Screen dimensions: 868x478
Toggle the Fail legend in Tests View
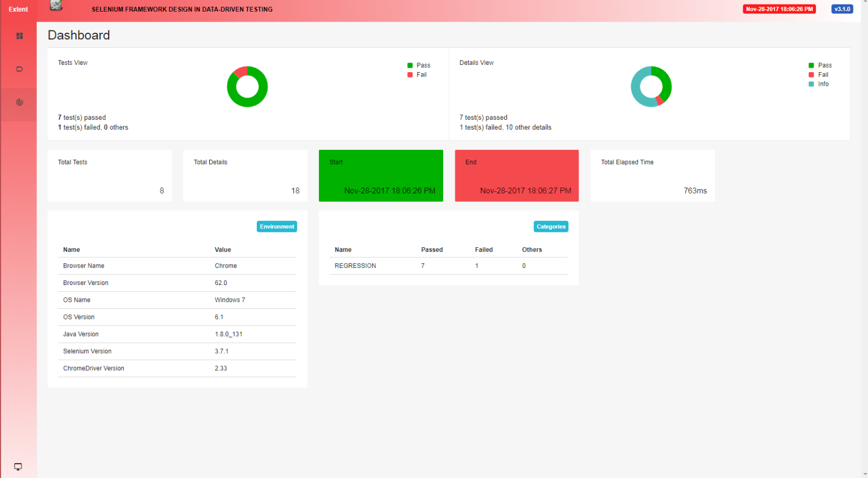417,75
